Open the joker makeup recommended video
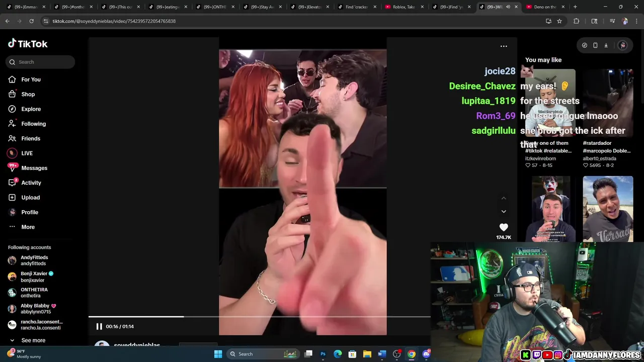 coord(550,209)
